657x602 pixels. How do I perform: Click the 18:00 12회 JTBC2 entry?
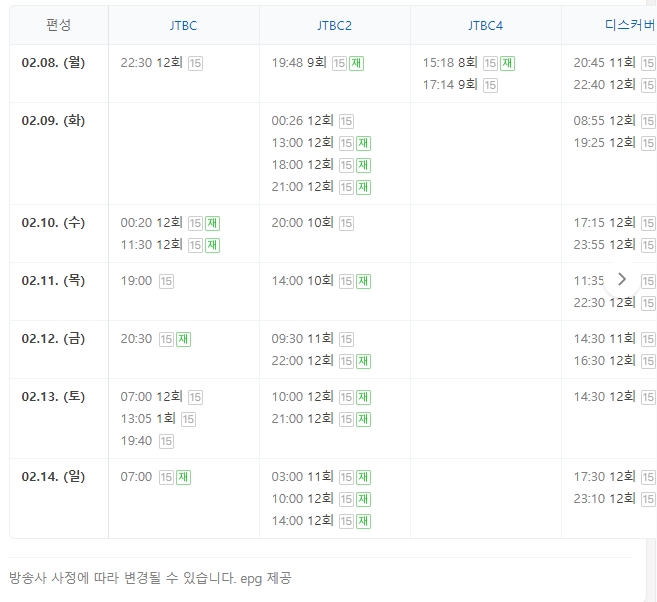coord(302,165)
